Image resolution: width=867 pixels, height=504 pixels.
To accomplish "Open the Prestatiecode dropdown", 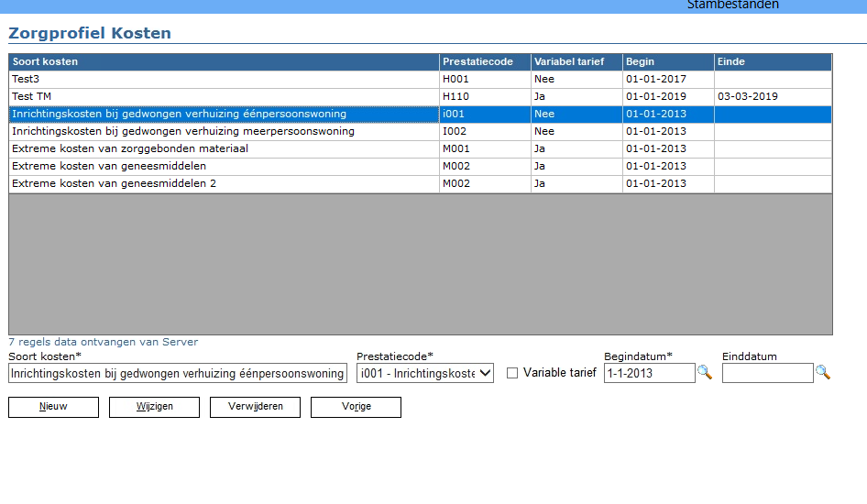I will (425, 373).
